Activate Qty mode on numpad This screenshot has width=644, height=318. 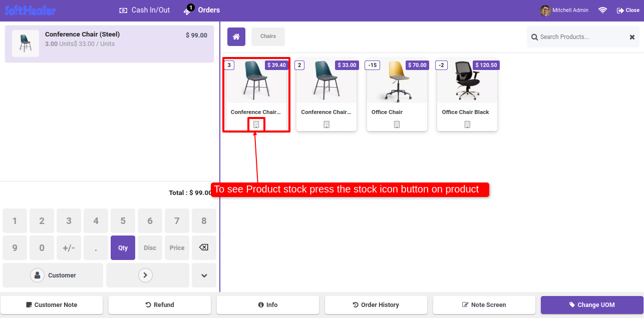coord(123,247)
